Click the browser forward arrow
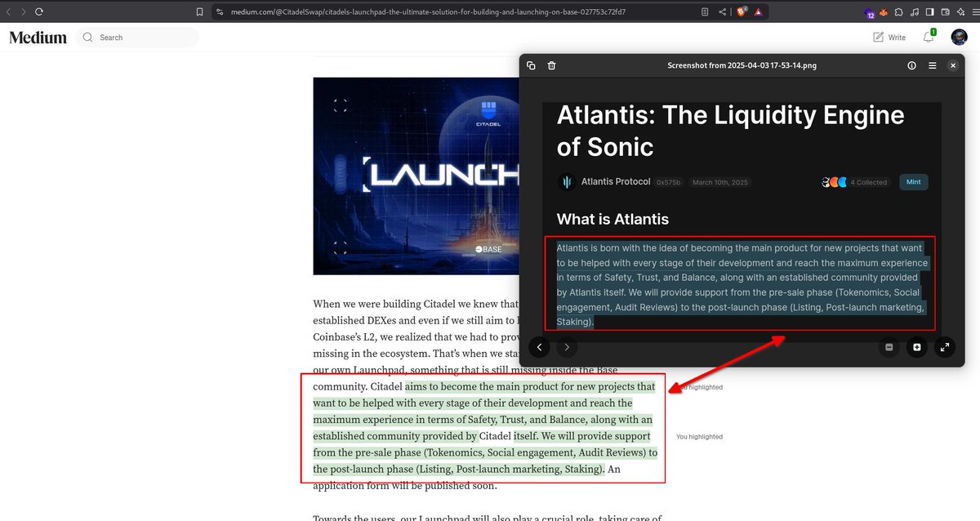Image resolution: width=980 pixels, height=521 pixels. click(x=23, y=11)
